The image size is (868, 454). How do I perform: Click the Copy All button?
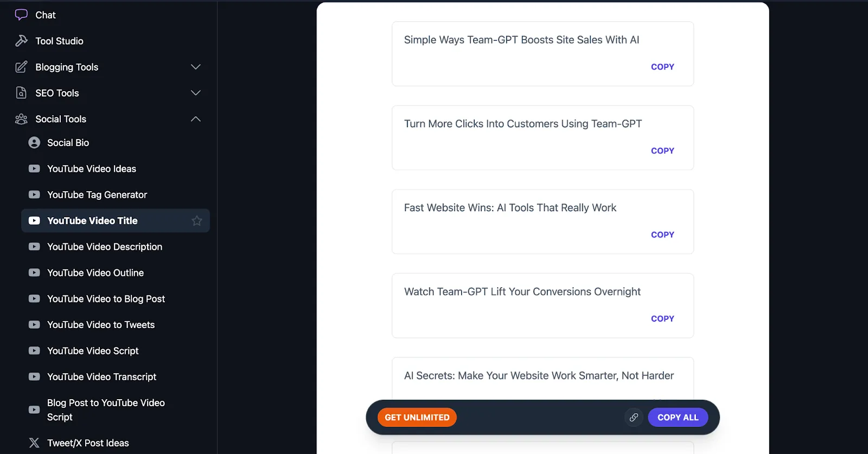[678, 418]
